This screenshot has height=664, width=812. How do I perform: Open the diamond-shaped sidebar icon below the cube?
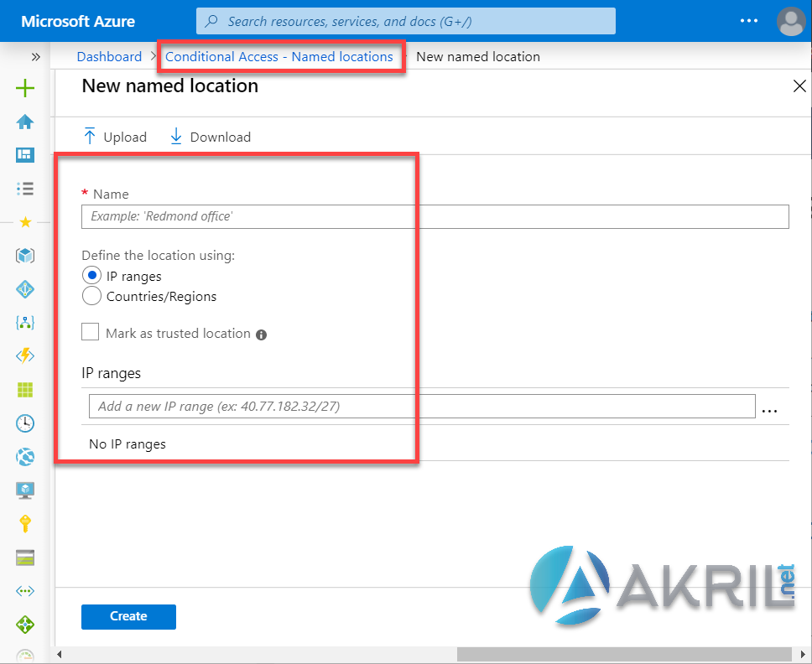coord(25,289)
